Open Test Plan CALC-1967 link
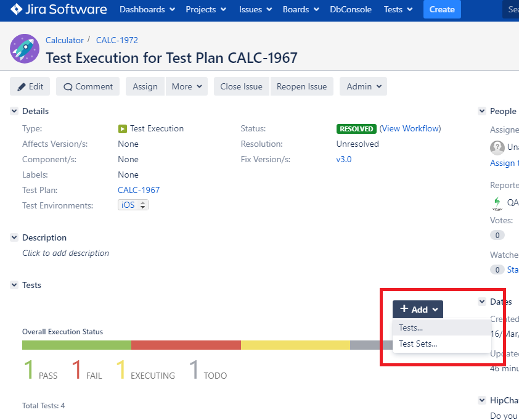Image resolution: width=519 pixels, height=420 pixels. tap(139, 190)
